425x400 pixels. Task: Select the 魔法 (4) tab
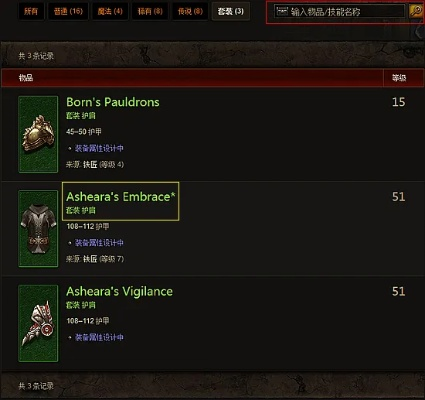tap(110, 11)
